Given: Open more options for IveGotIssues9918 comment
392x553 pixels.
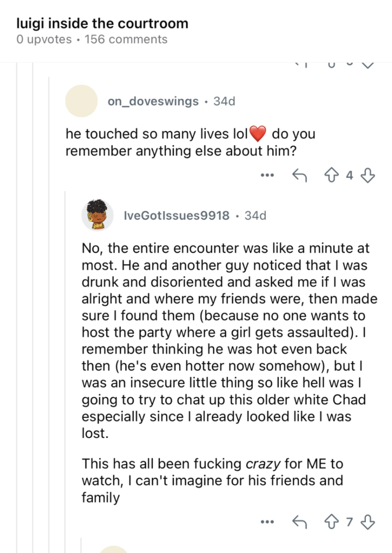Looking at the screenshot, I should click(267, 522).
